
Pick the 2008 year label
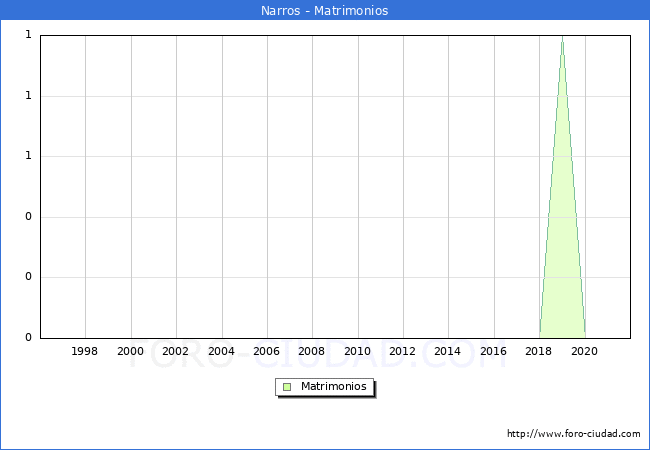[312, 351]
